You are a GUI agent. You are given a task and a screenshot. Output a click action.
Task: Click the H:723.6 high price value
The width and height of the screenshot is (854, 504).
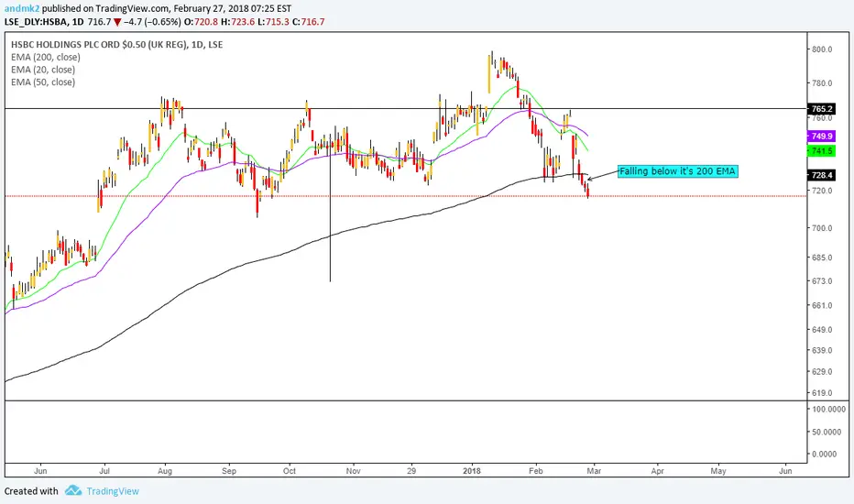pyautogui.click(x=237, y=22)
